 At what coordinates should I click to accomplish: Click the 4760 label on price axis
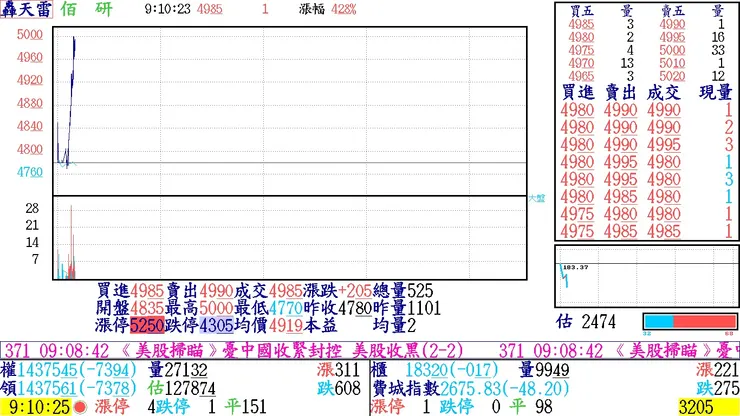(30, 172)
